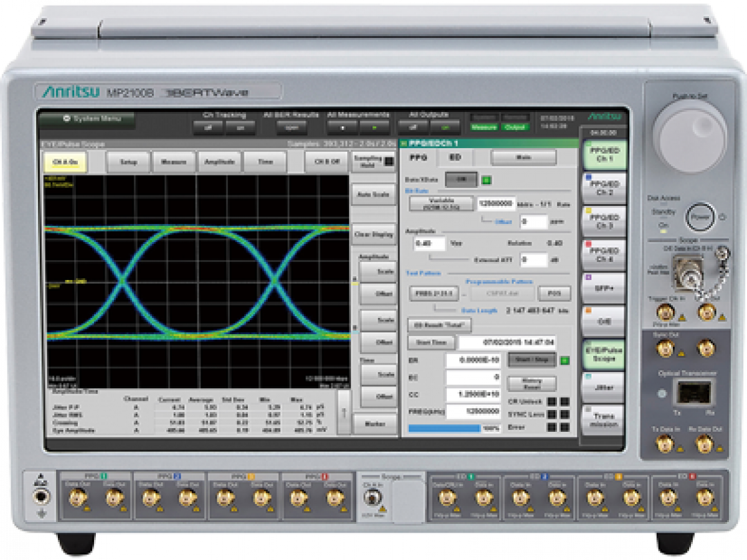Open the System Menu
The image size is (747, 560).
[x=88, y=119]
